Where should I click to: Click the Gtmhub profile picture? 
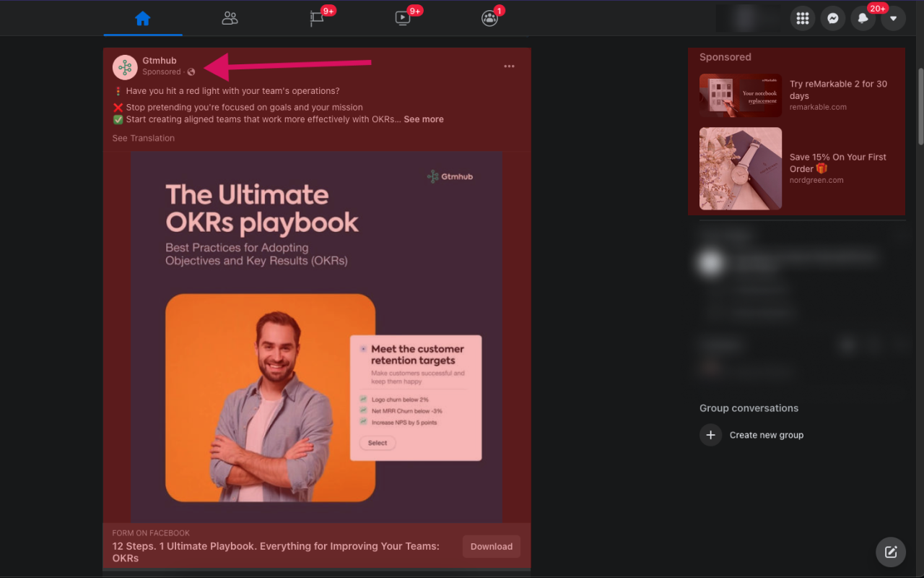(x=125, y=67)
